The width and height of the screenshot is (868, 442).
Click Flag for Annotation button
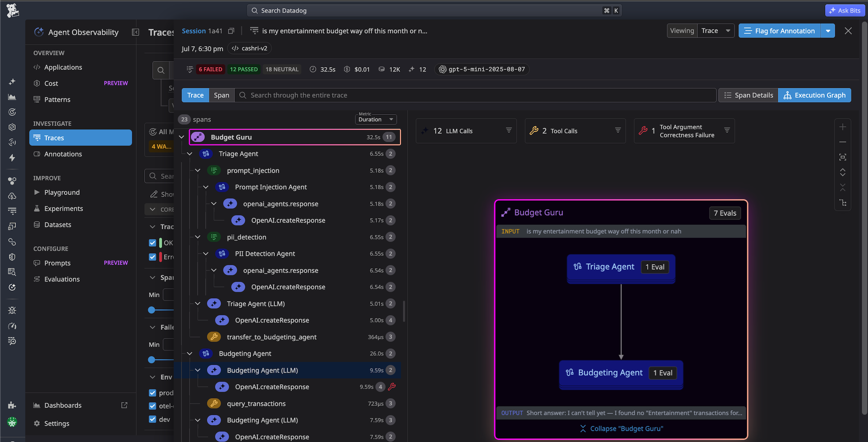click(780, 31)
